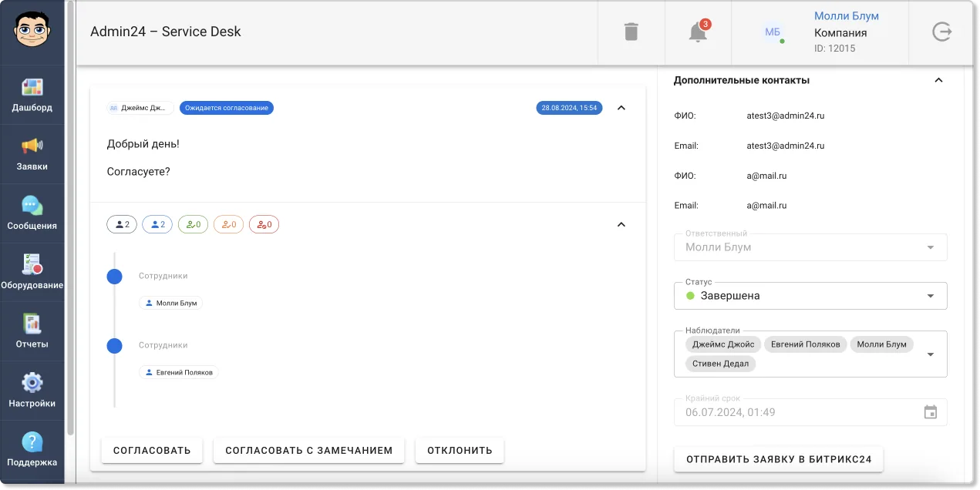Expand the Наблюдатели dropdown arrow
The width and height of the screenshot is (980, 490).
click(931, 354)
